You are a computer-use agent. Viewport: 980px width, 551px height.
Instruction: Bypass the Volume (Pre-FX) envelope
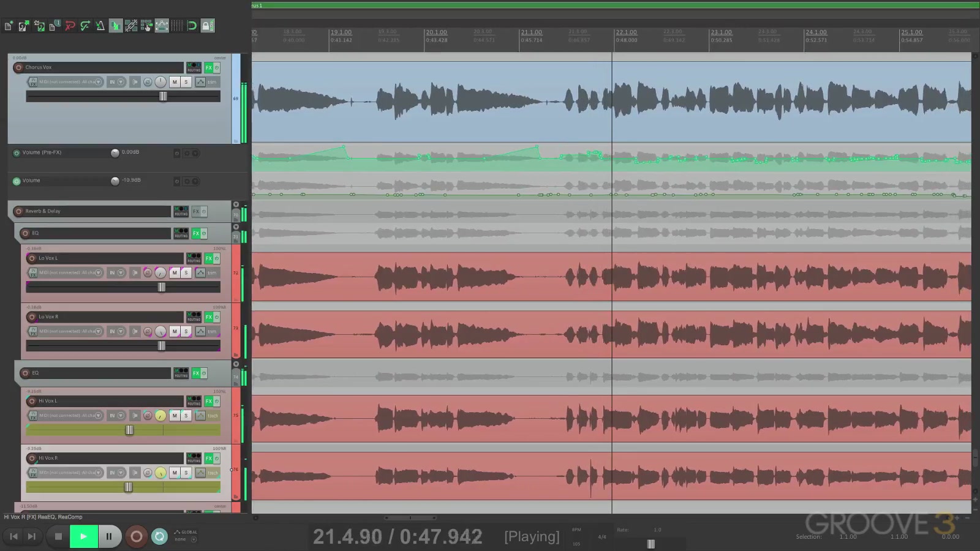(x=176, y=153)
